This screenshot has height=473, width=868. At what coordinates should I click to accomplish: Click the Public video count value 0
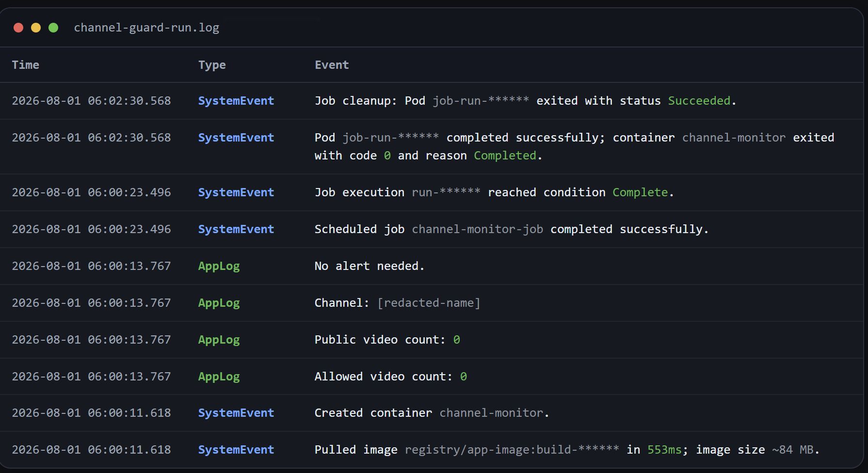click(456, 340)
